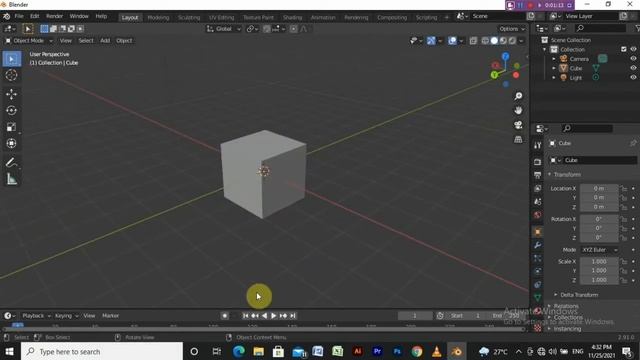Select the Annotate tool
640x360 pixels.
pos(11,162)
